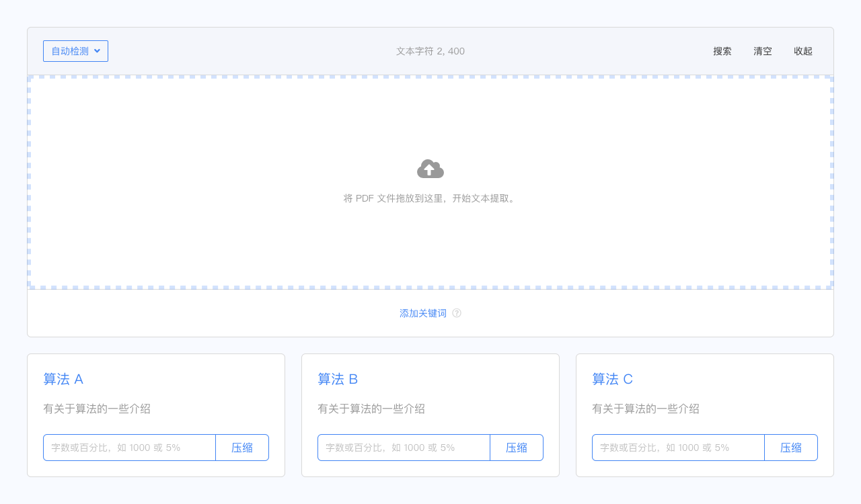Click the cloud upload icon
The image size is (861, 504).
[x=430, y=169]
